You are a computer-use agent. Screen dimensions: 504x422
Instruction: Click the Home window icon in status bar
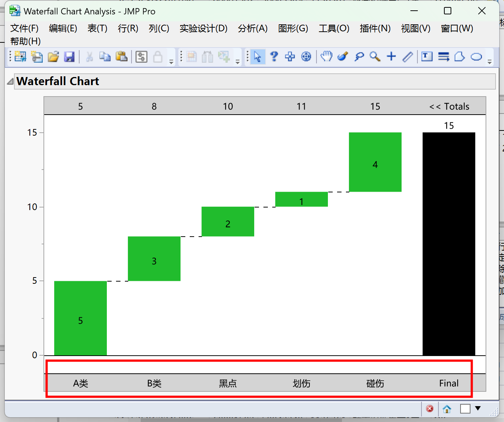pos(447,409)
